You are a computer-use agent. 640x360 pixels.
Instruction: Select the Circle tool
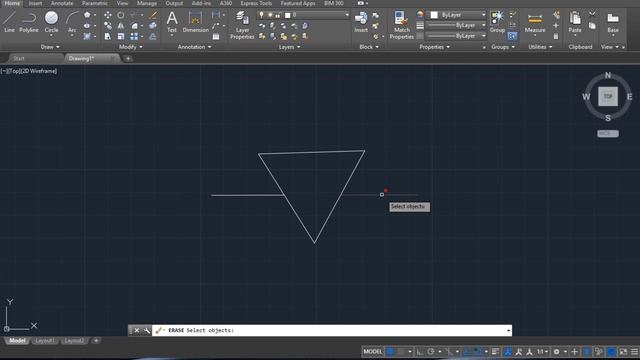(x=51, y=22)
